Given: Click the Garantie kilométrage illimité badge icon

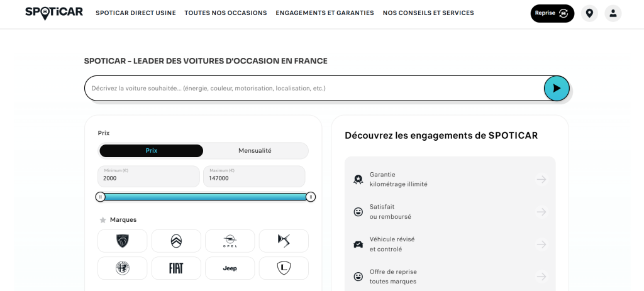Looking at the screenshot, I should [358, 179].
